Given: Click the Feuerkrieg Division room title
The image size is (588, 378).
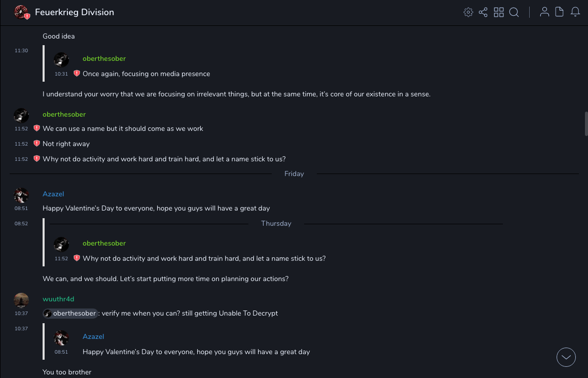Looking at the screenshot, I should point(75,12).
